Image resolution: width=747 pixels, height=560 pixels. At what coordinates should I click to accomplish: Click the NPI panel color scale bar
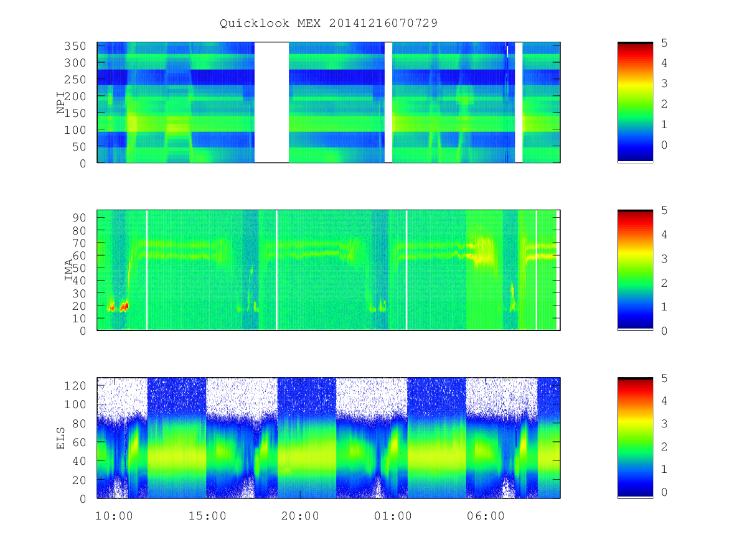coord(635,103)
